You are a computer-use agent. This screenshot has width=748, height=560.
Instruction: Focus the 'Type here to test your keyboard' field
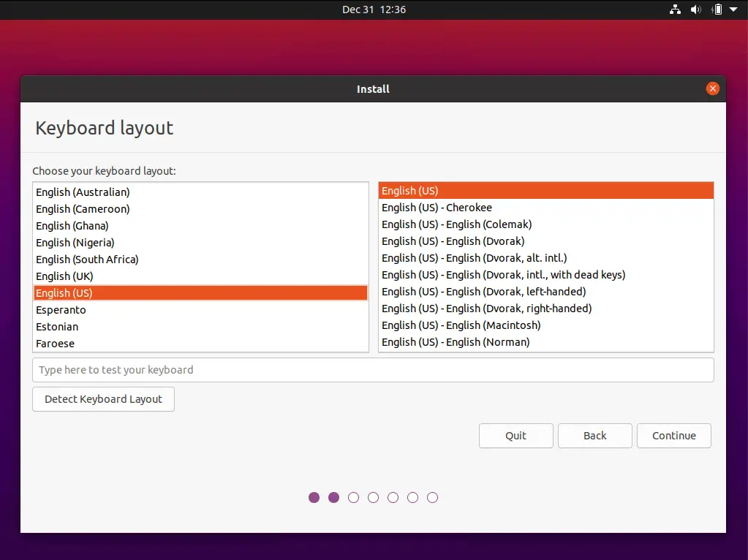373,370
